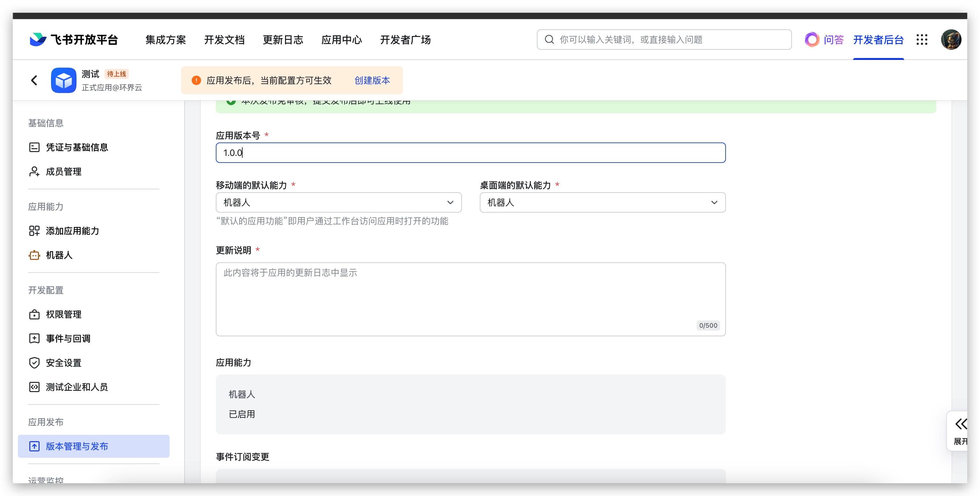Click the back arrow beside the app name
The width and height of the screenshot is (980, 496).
(x=34, y=80)
